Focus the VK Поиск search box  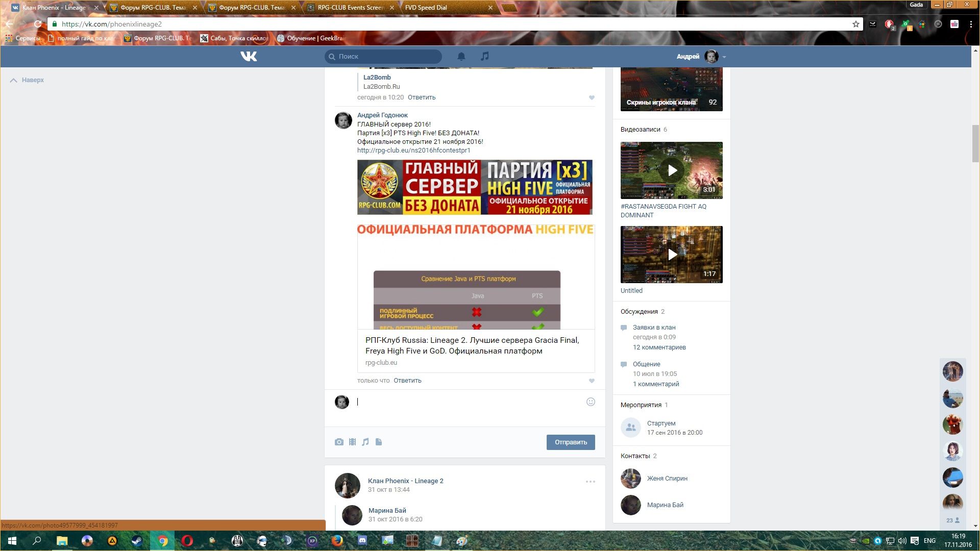tap(383, 57)
